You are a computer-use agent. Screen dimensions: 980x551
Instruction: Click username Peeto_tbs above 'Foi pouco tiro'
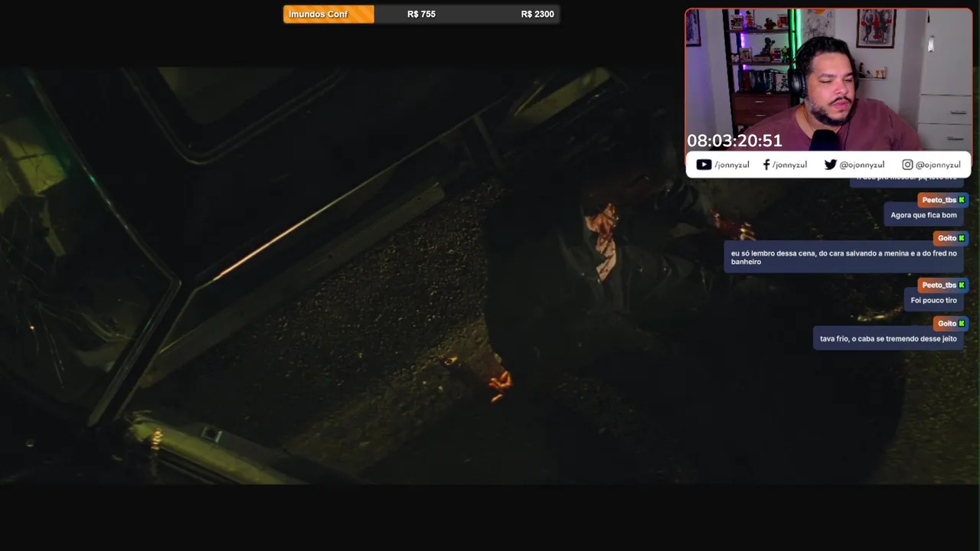(939, 285)
